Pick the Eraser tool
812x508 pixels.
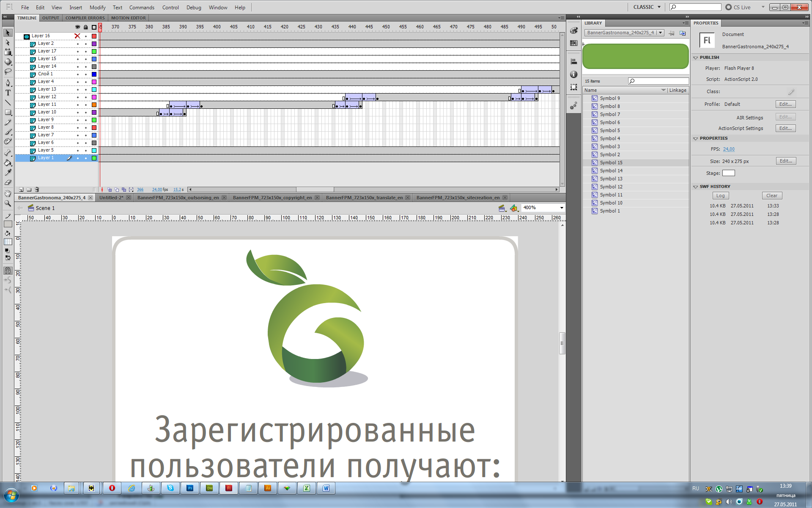[x=8, y=183]
